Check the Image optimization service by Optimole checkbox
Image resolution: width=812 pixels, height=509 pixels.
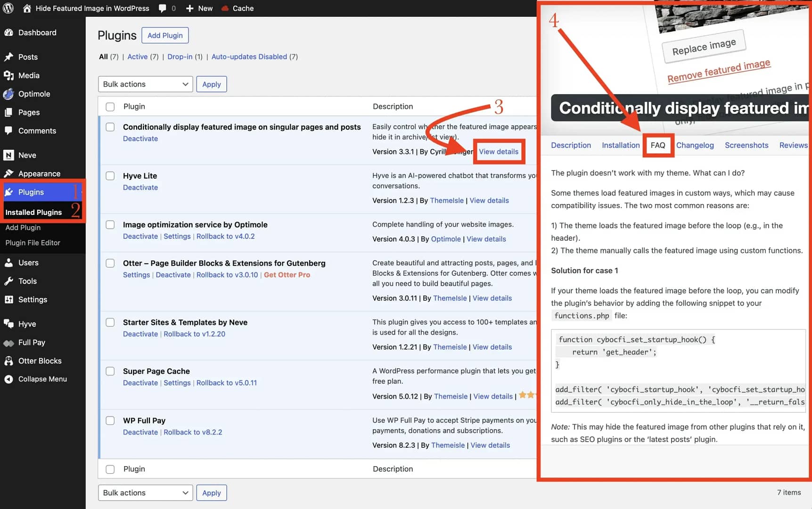point(110,225)
